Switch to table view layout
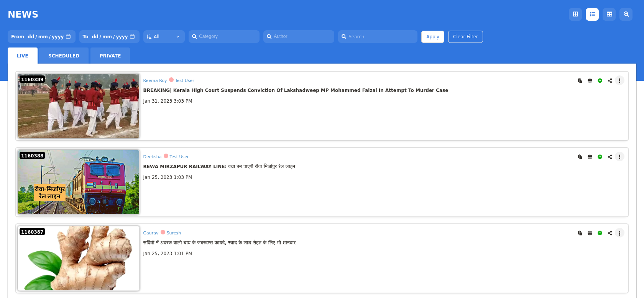 click(x=609, y=14)
